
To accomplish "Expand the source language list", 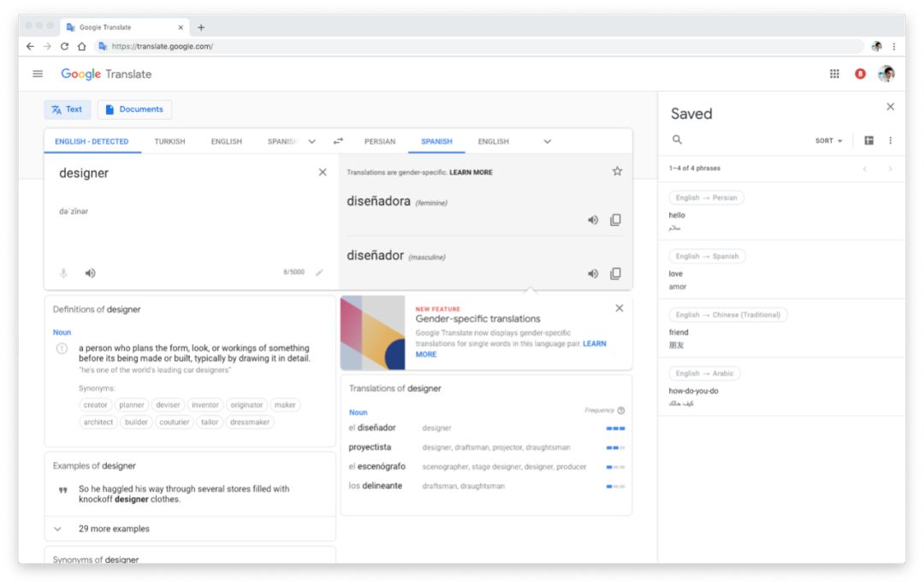I will click(x=311, y=141).
